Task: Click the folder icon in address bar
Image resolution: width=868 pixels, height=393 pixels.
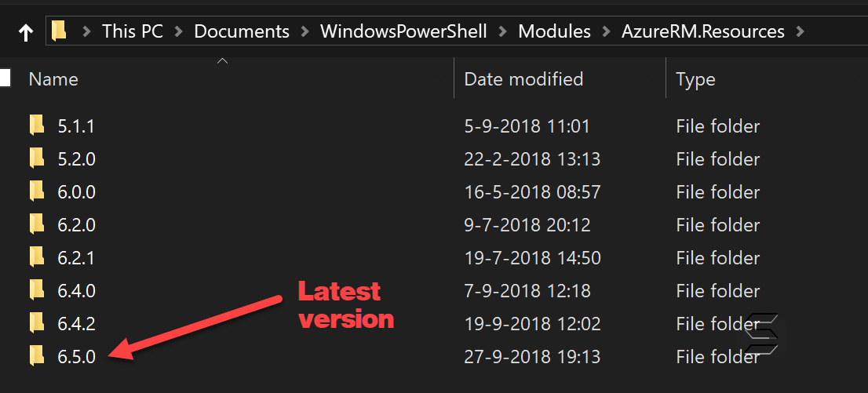Action: coord(59,31)
